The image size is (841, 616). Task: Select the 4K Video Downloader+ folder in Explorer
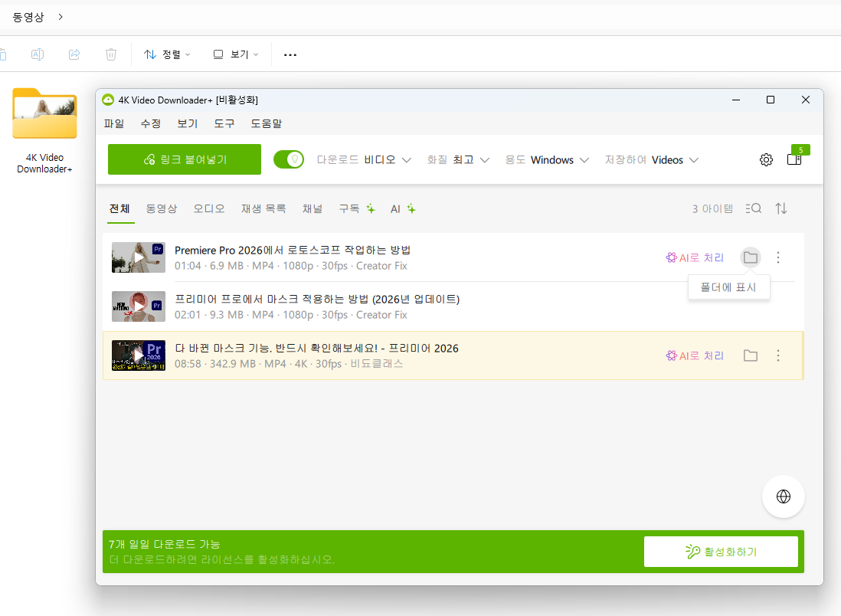tap(44, 132)
